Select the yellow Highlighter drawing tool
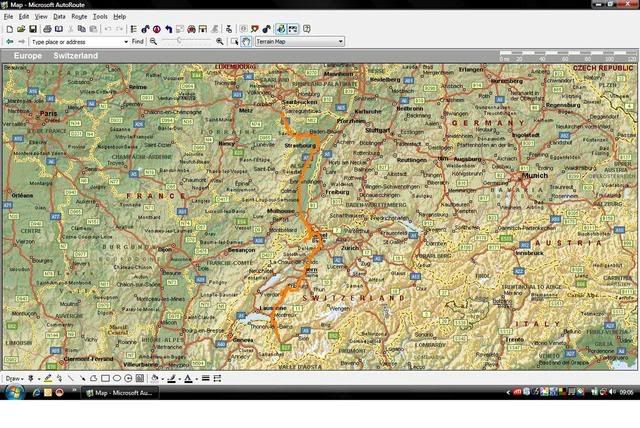This screenshot has height=428, width=640. click(x=48, y=379)
